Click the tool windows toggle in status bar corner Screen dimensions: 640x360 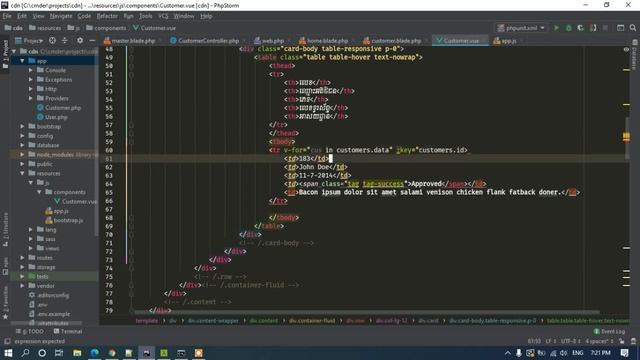7,341
